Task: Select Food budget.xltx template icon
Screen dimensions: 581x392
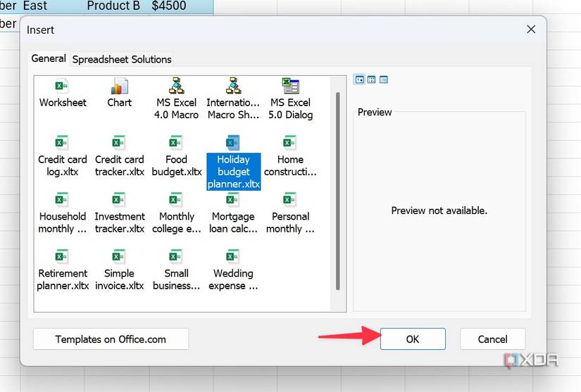Action: coord(175,142)
